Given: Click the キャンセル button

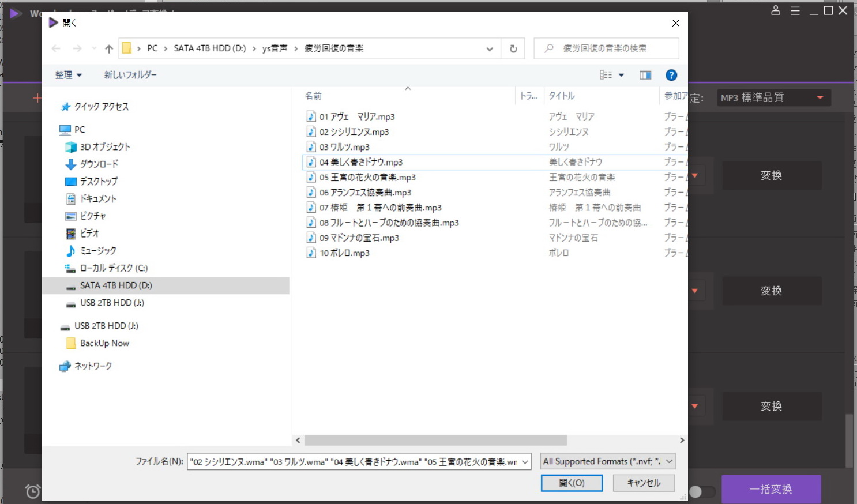Looking at the screenshot, I should (643, 483).
